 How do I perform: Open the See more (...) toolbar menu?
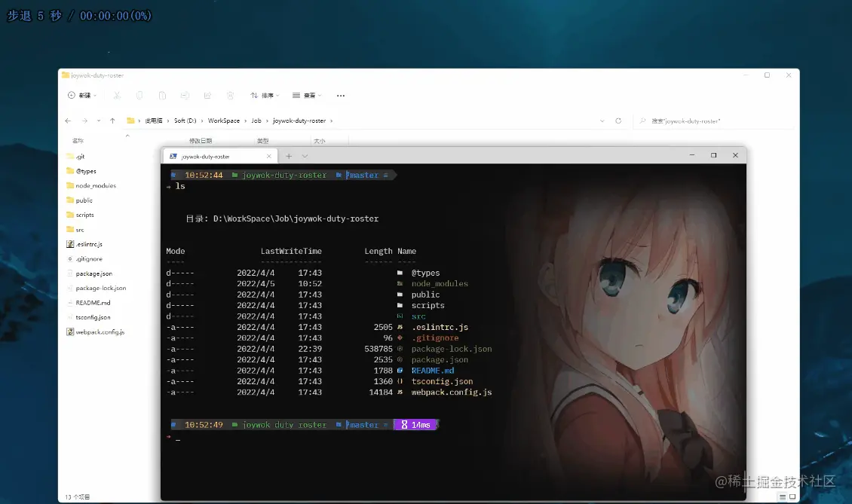coord(341,95)
